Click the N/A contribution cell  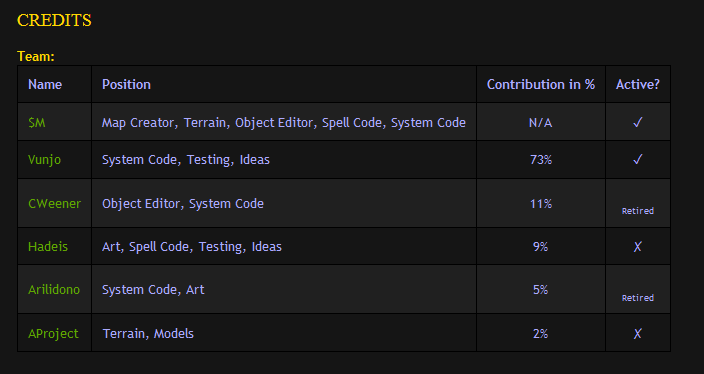541,123
